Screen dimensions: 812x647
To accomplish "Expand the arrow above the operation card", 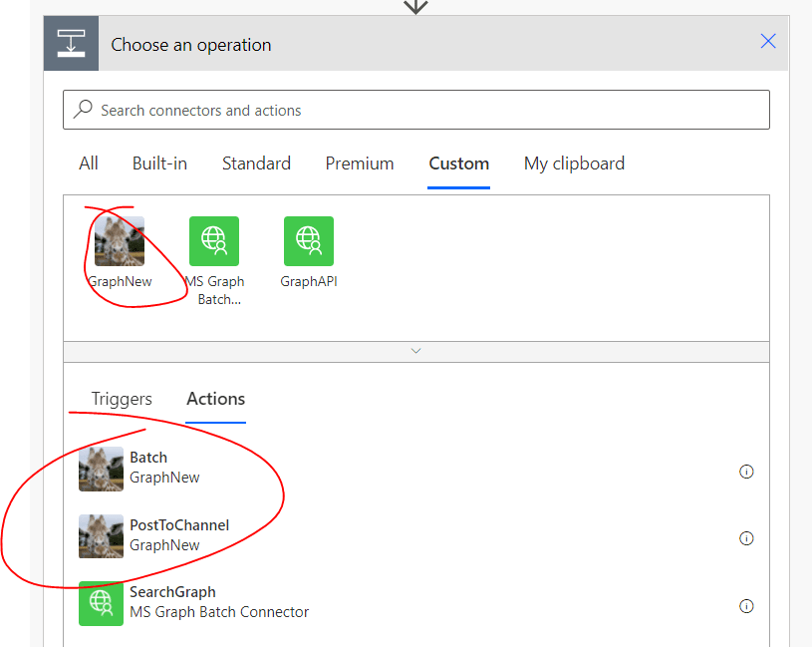I will click(x=415, y=7).
